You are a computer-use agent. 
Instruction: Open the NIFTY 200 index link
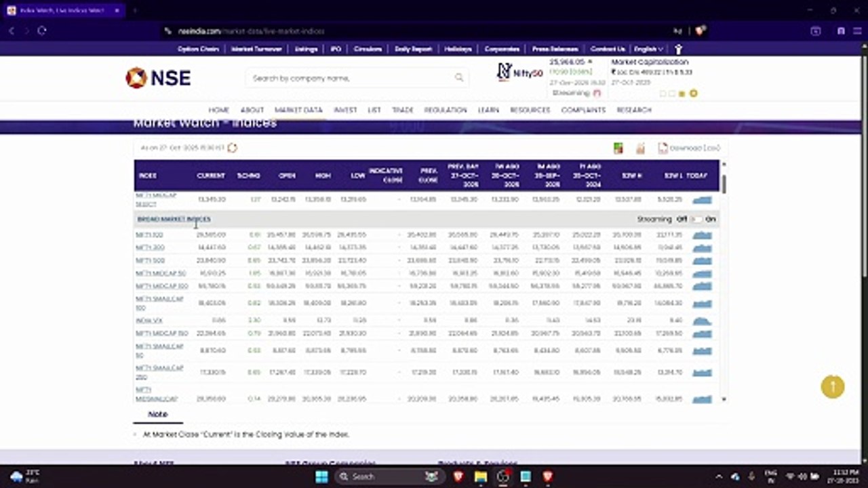point(150,247)
